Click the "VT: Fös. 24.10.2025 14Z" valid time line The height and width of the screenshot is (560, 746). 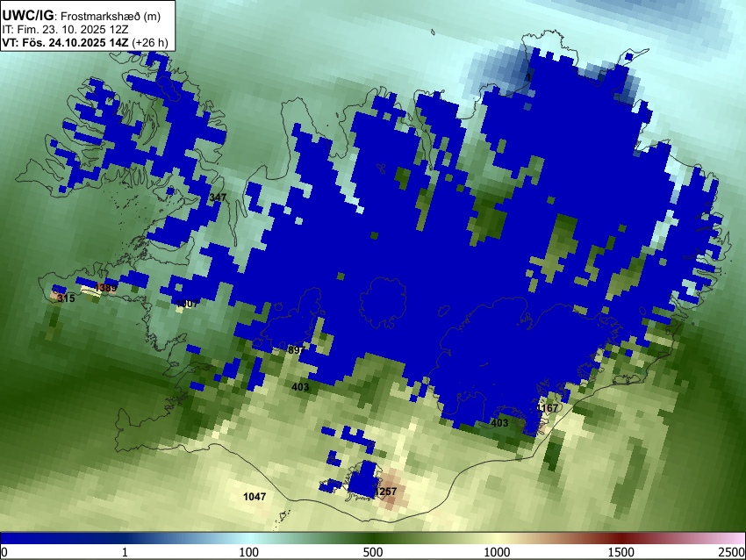85,43
